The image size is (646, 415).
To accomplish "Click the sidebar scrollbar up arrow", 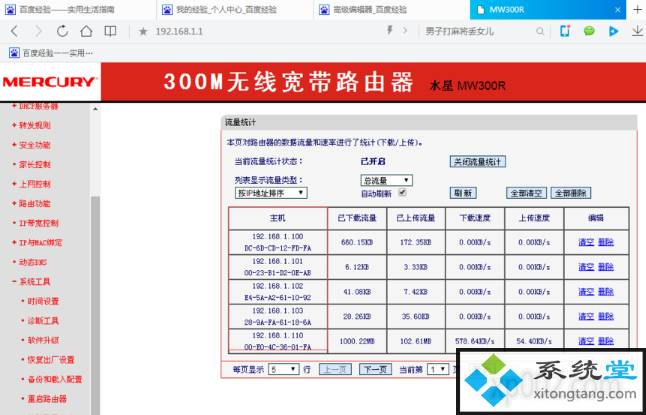I will point(95,109).
